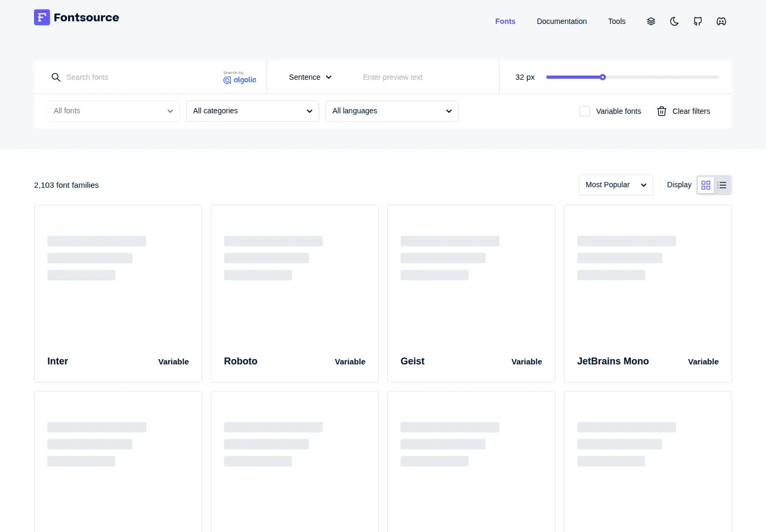Toggle dark mode with the moon icon
This screenshot has width=766, height=532.
675,21
